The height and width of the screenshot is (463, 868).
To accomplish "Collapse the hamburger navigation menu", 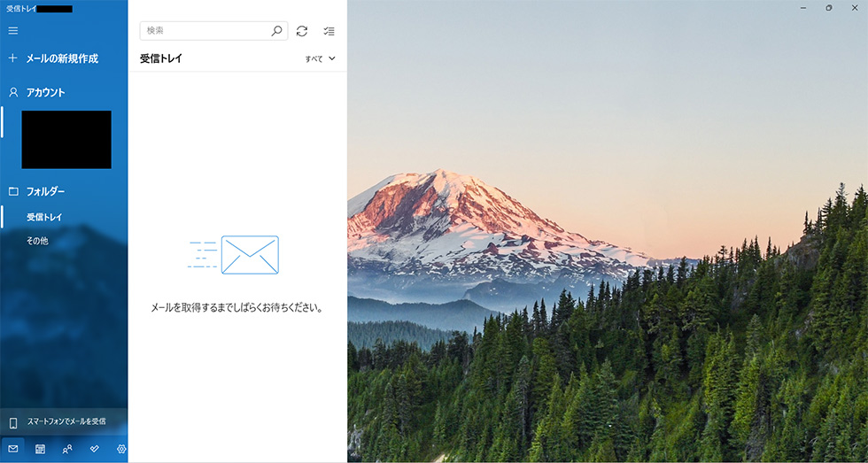I will (13, 31).
